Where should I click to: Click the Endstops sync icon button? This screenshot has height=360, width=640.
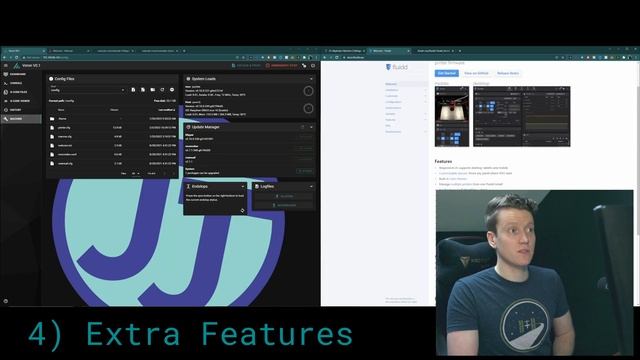[x=242, y=210]
